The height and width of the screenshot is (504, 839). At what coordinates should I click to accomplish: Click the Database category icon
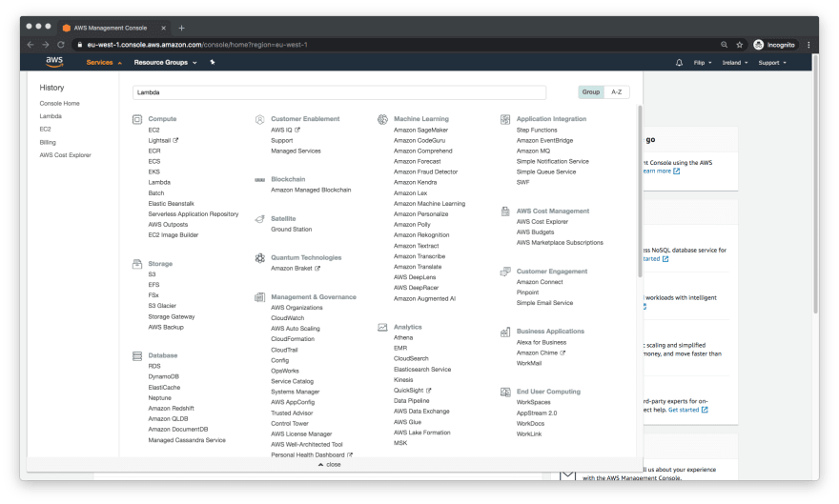tap(137, 356)
